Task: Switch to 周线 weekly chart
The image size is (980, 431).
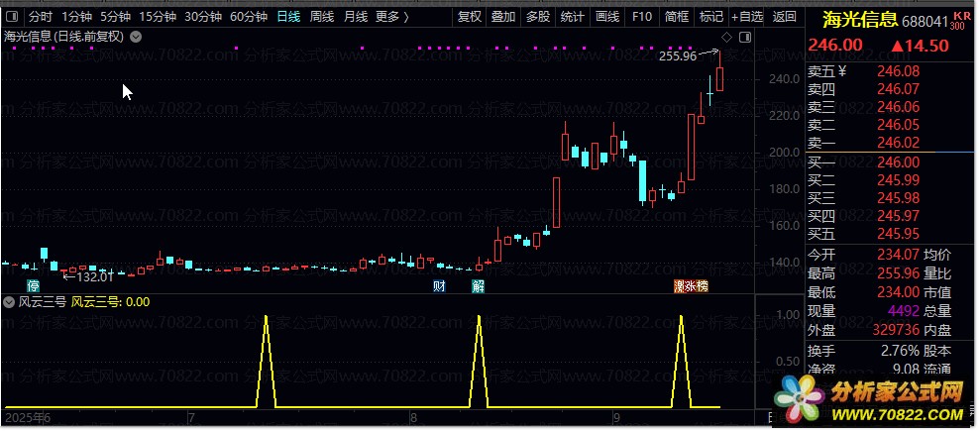Action: [322, 17]
